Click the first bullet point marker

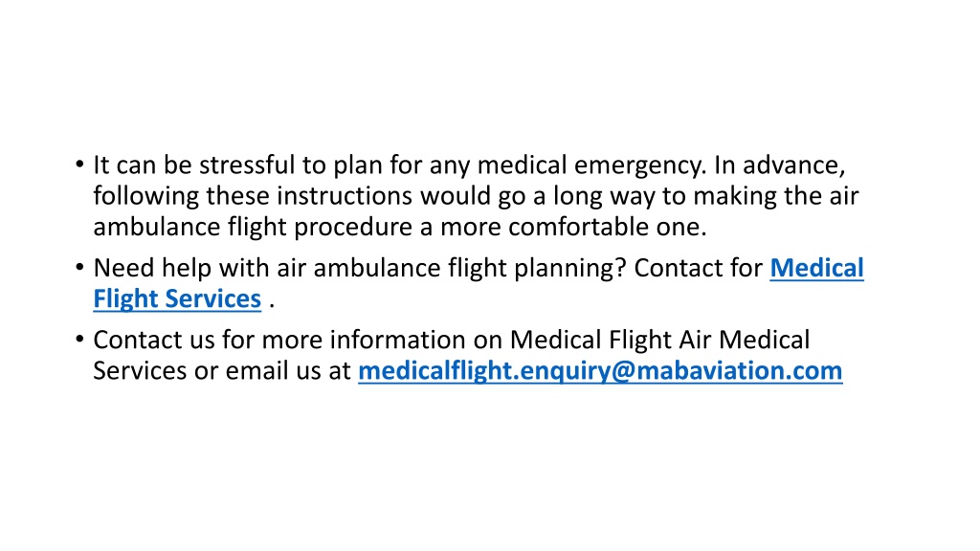(x=79, y=165)
